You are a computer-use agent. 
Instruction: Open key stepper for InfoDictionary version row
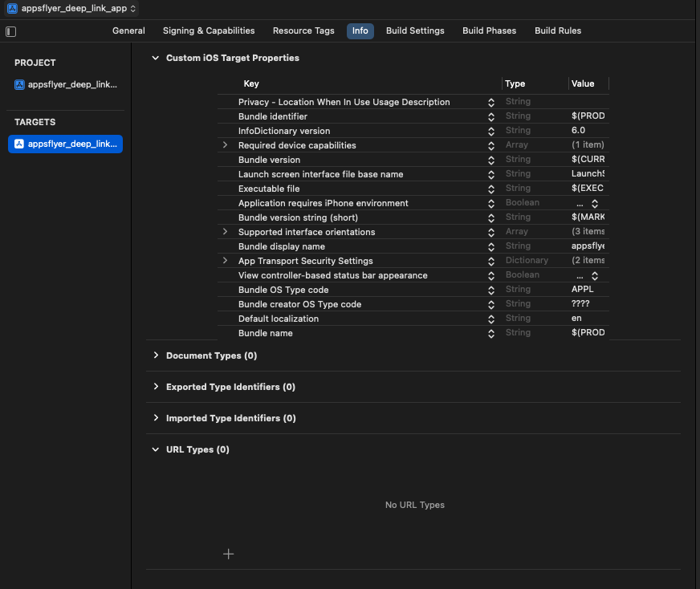[491, 131]
